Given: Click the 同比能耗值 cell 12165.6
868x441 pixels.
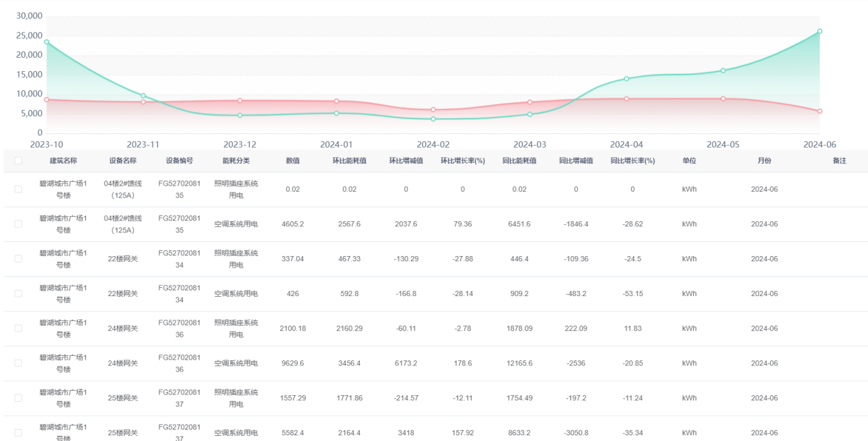Looking at the screenshot, I should pyautogui.click(x=519, y=363).
